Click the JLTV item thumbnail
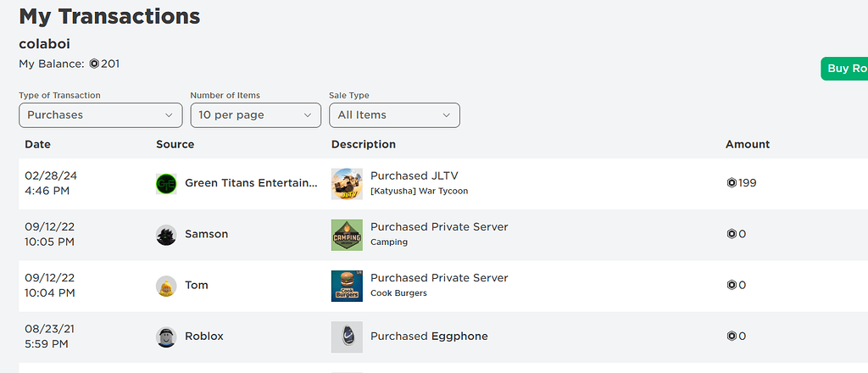This screenshot has width=868, height=373. [x=347, y=184]
